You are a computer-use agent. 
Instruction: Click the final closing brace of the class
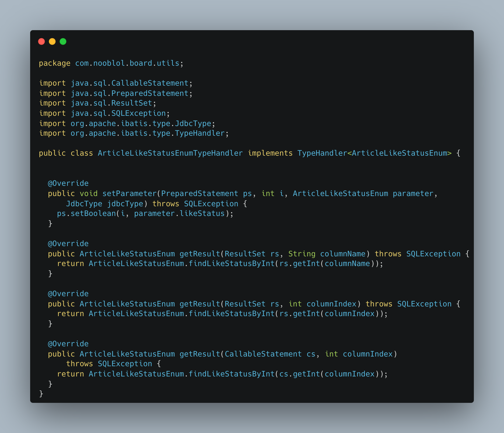41,394
